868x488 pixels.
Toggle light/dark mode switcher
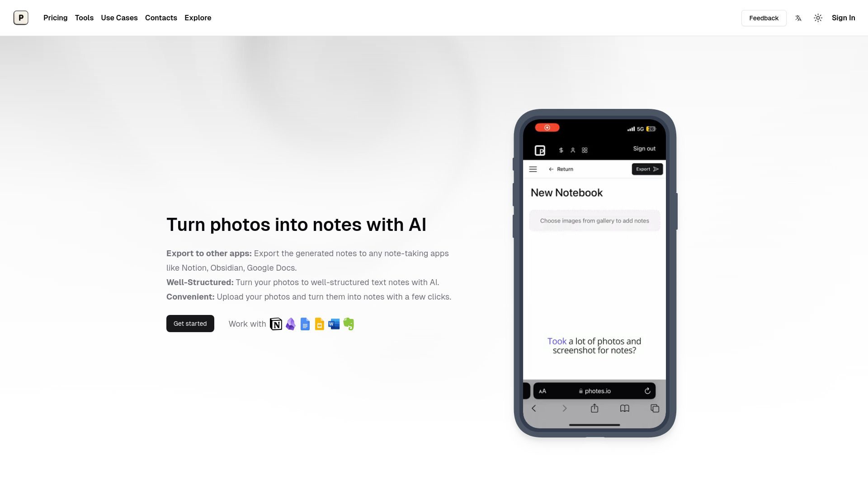click(x=818, y=18)
